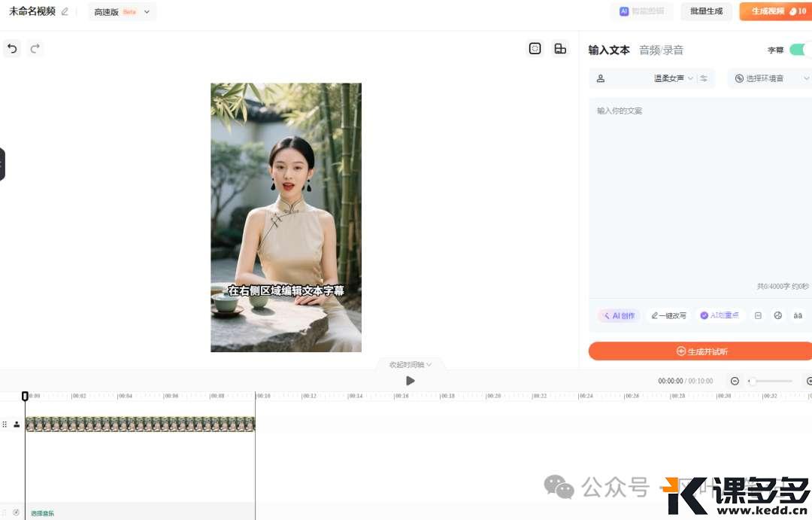The width and height of the screenshot is (812, 520).
Task: Click the 批量生成 button
Action: click(706, 11)
